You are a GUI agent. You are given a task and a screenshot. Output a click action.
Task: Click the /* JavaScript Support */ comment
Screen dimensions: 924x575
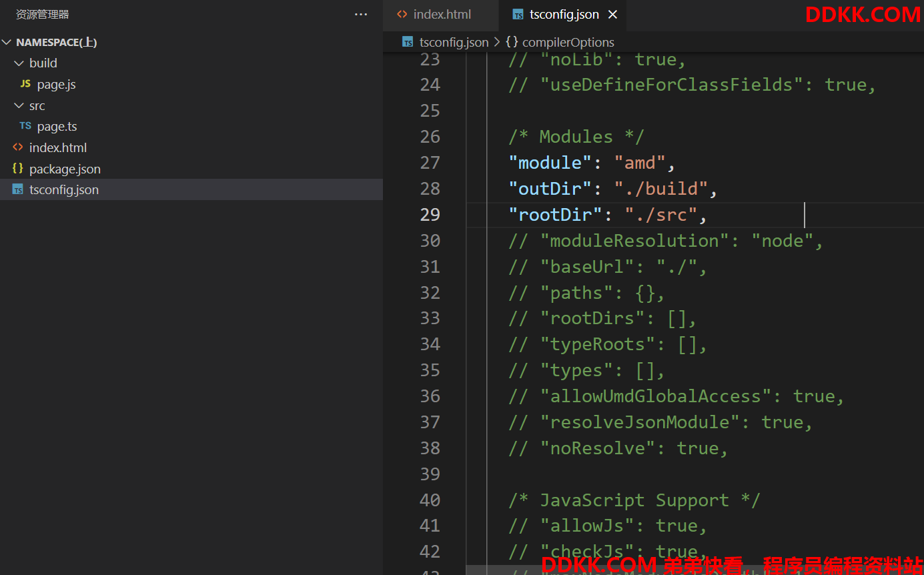tap(634, 500)
